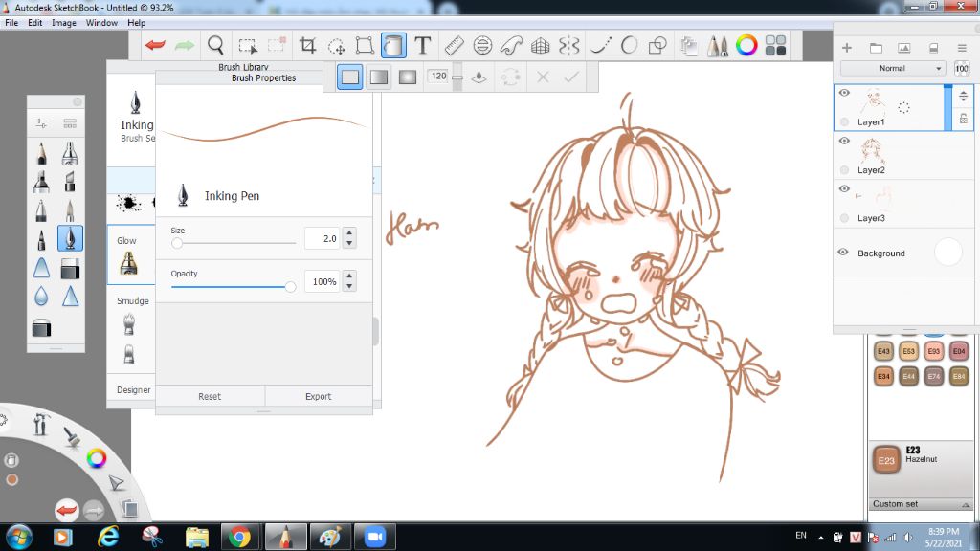Click the Reset button in Brush Properties
The image size is (980, 551).
point(210,396)
